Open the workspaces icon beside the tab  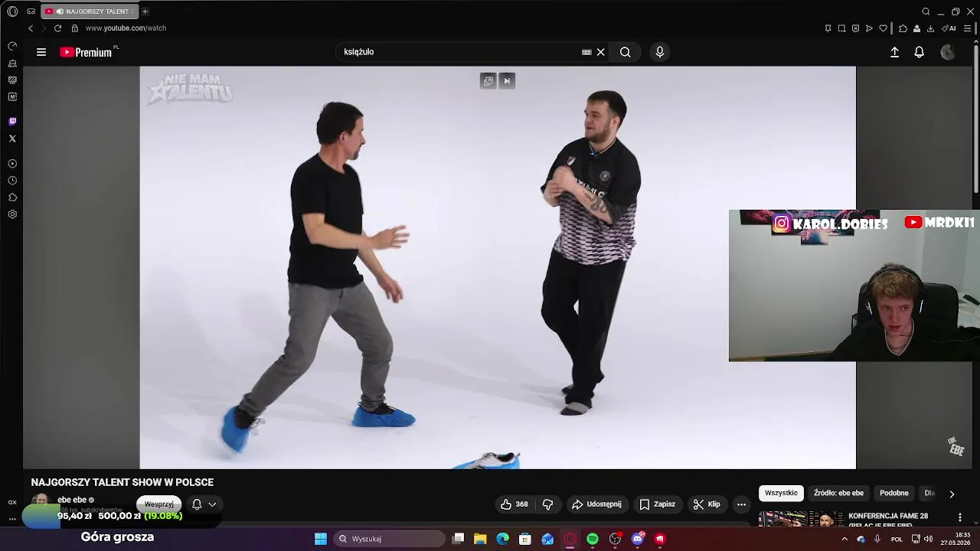[31, 11]
